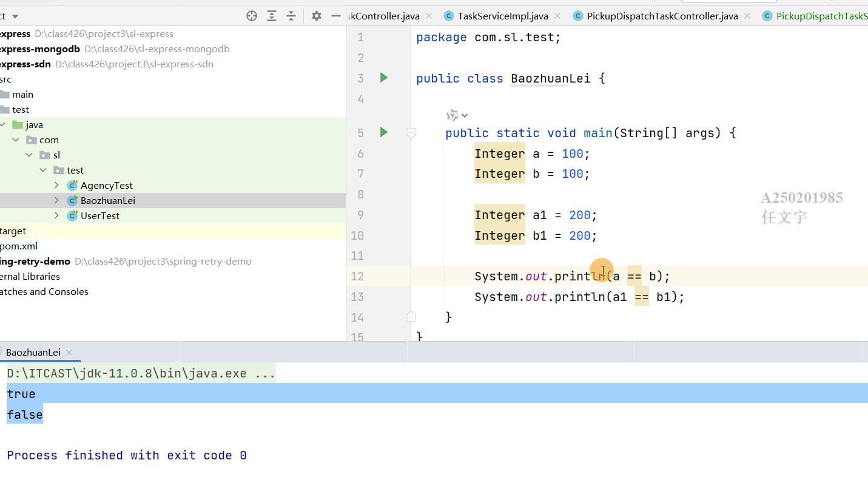Click the locate/select opened file target icon

252,16
